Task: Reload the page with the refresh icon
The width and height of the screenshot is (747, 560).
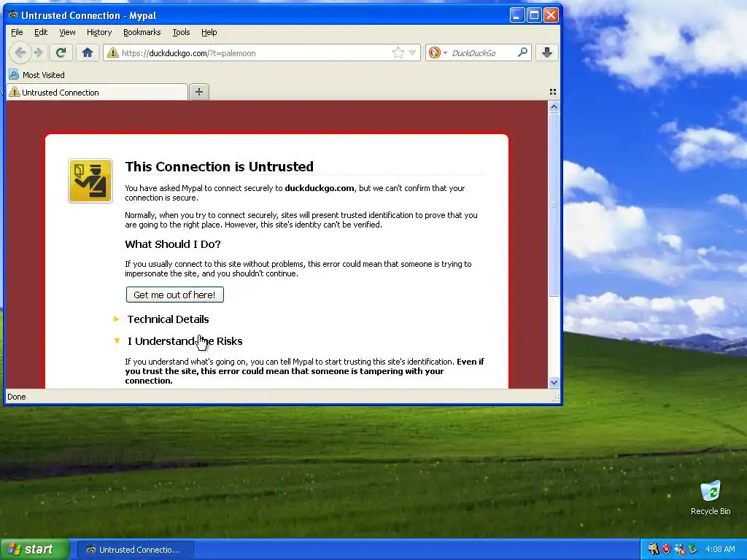Action: click(x=61, y=52)
